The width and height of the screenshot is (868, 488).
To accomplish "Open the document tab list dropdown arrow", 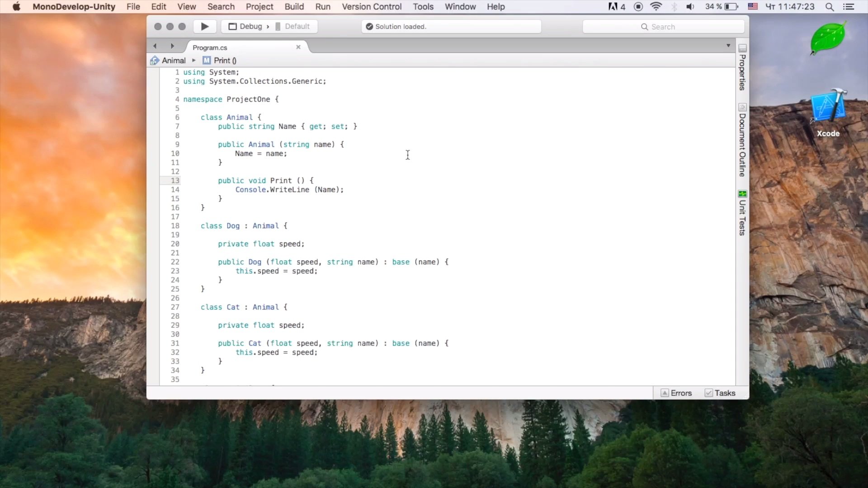I will [x=728, y=46].
